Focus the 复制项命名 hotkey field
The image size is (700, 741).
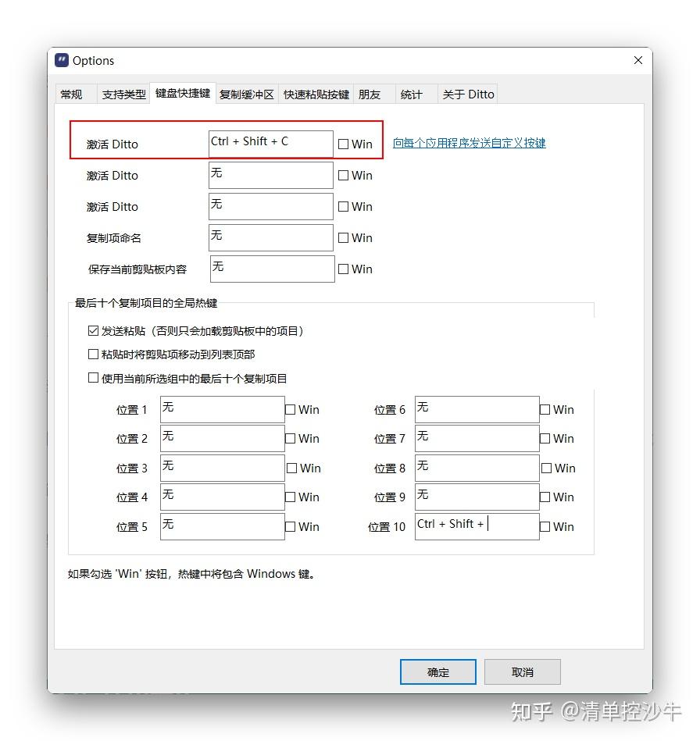pos(271,237)
